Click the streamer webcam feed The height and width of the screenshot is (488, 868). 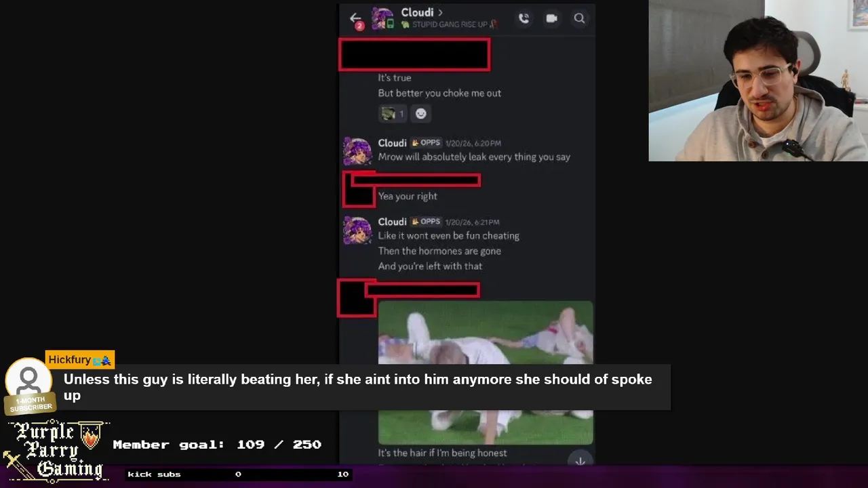758,81
